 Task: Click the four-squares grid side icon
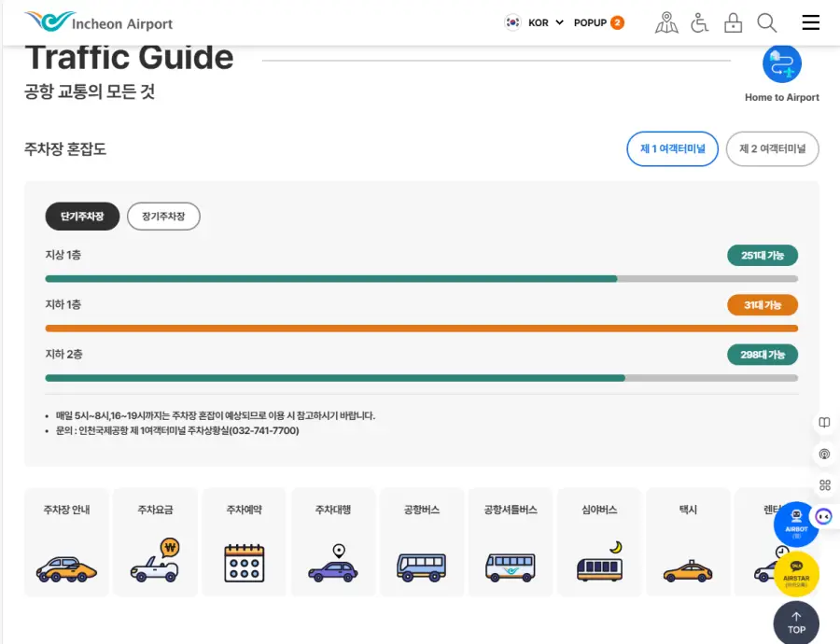[825, 485]
